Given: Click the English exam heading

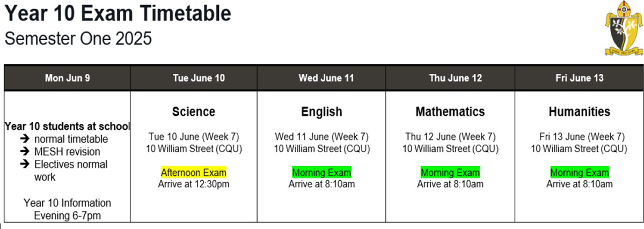Looking at the screenshot, I should 321,112.
